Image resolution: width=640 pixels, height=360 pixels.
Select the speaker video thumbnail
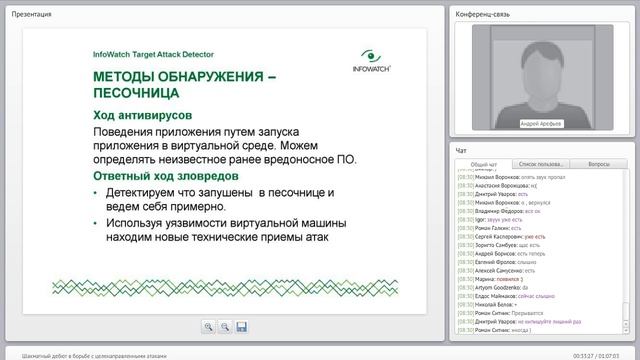pyautogui.click(x=542, y=78)
